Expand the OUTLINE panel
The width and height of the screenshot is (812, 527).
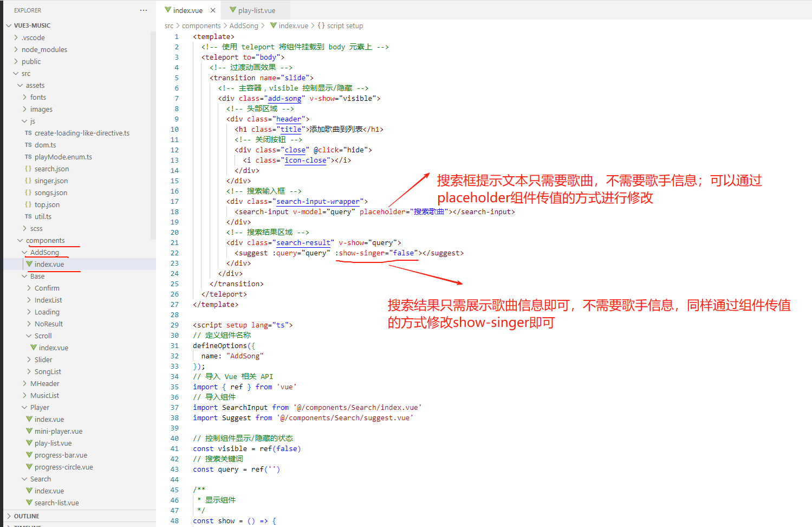9,516
